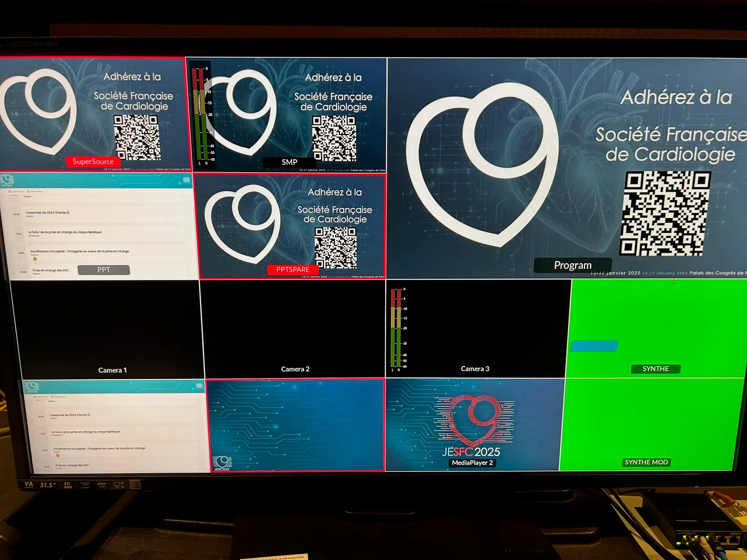Viewport: 747px width, 560px height.
Task: Click the QR code in the SMP view
Action: pyautogui.click(x=334, y=139)
